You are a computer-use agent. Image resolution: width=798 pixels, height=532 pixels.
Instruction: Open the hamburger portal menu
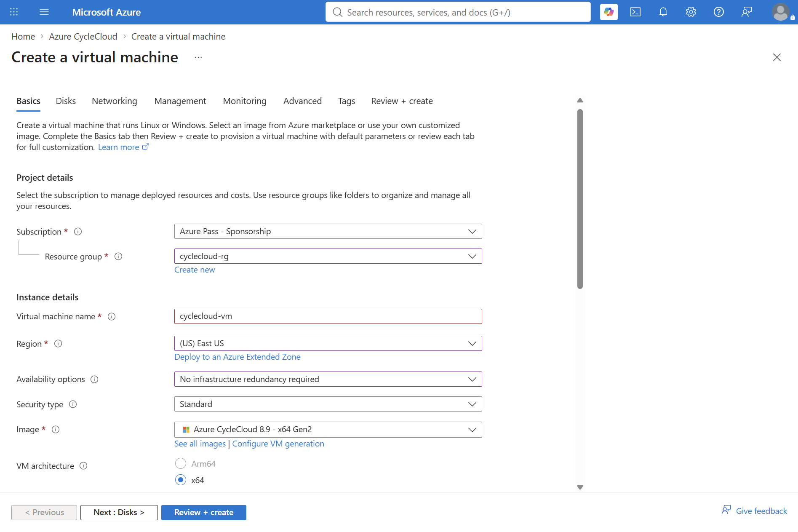44,12
